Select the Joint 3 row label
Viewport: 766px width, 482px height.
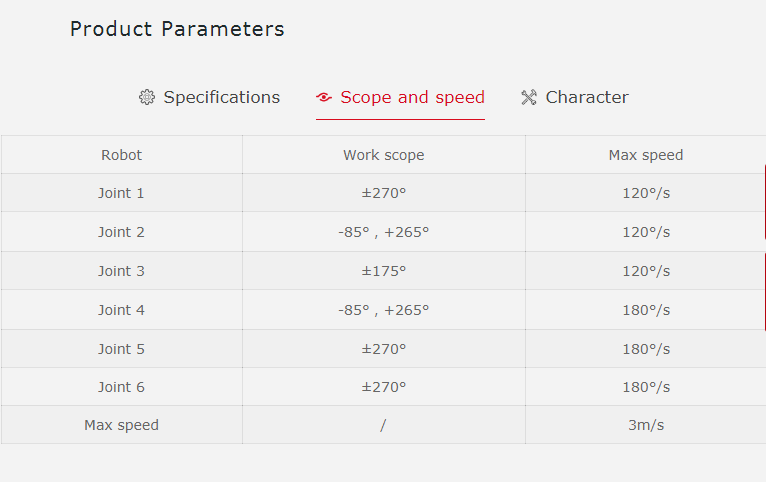[x=121, y=271]
